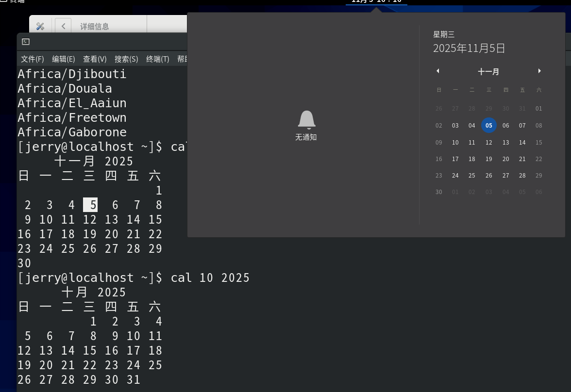Click the 十一月 2025 header in terminal
Viewport: 571px width, 392px height.
94,161
